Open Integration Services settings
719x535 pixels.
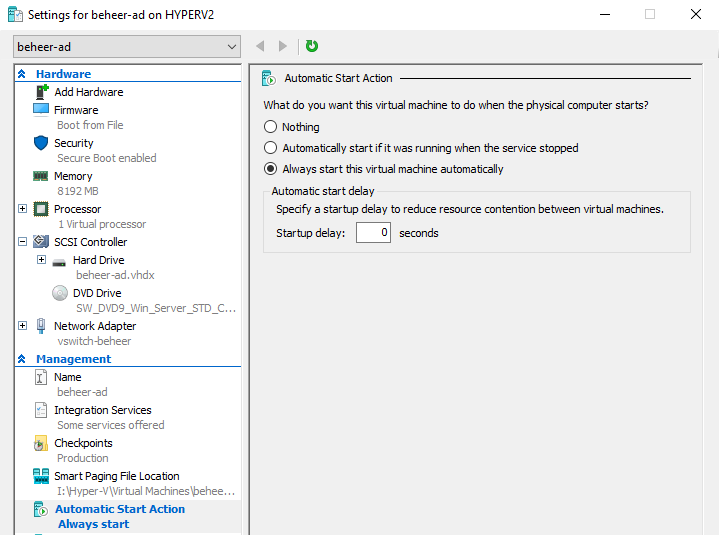(x=103, y=410)
